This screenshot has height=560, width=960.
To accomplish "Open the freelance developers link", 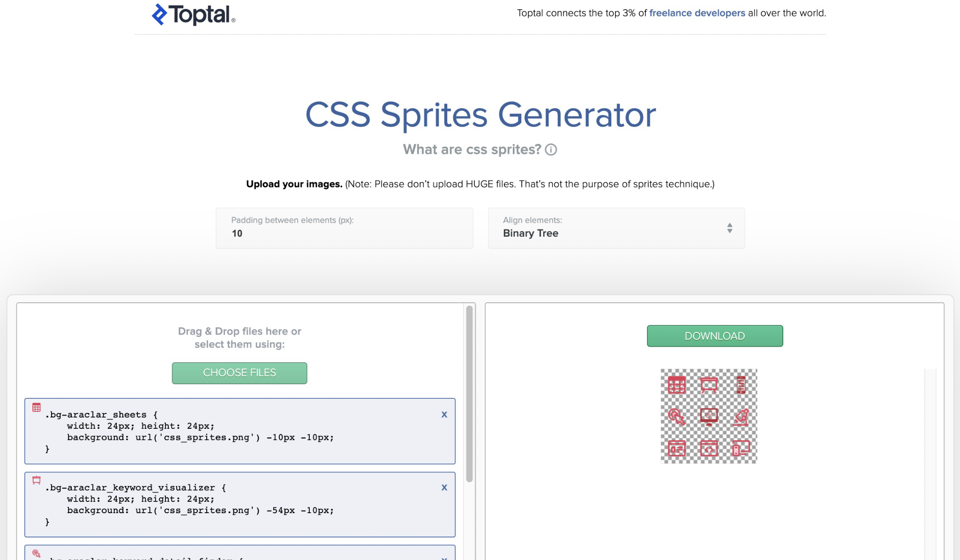I will tap(697, 13).
